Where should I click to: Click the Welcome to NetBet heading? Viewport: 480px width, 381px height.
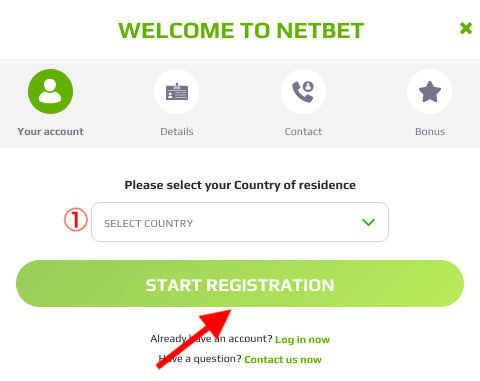(x=241, y=30)
